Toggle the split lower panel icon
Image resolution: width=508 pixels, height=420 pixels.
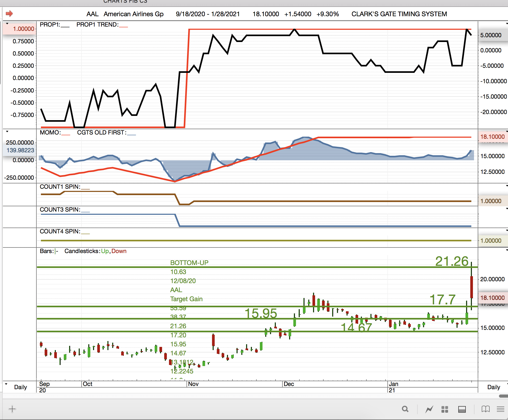[462, 409]
